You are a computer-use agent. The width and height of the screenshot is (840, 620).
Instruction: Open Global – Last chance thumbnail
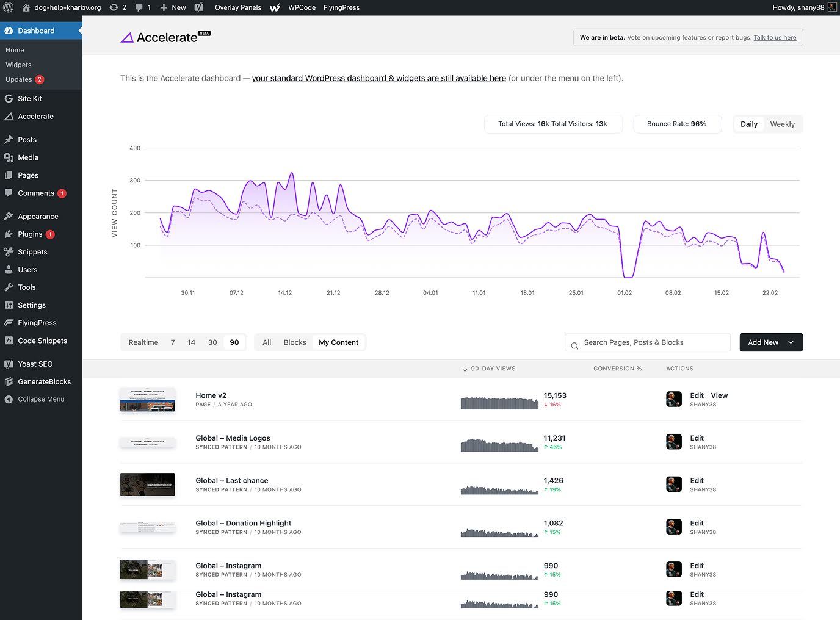147,485
